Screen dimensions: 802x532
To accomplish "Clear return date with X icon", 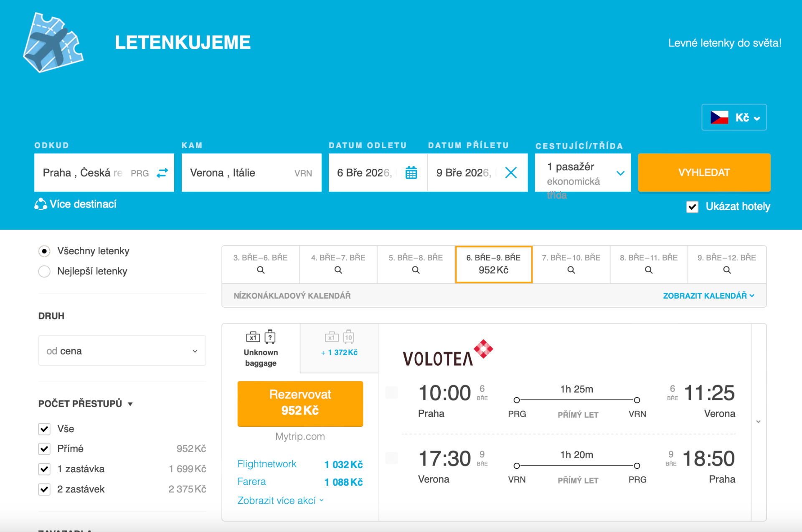I will (x=510, y=173).
